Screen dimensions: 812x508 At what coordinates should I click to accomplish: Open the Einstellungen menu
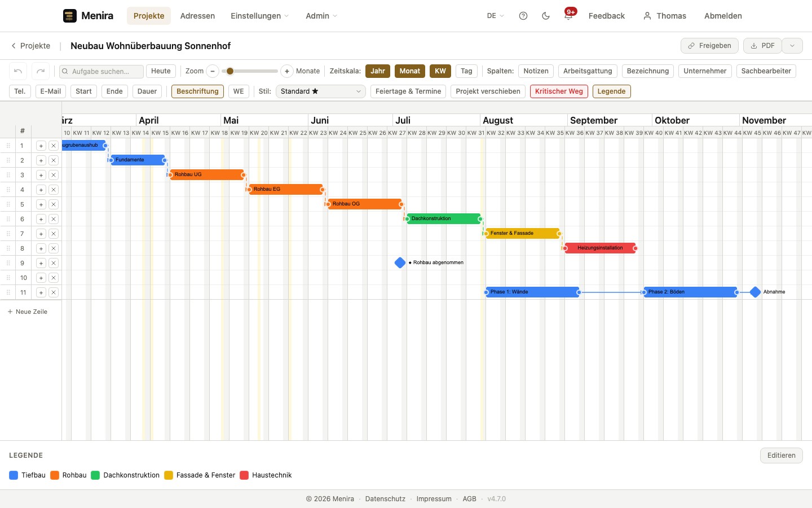pyautogui.click(x=259, y=16)
